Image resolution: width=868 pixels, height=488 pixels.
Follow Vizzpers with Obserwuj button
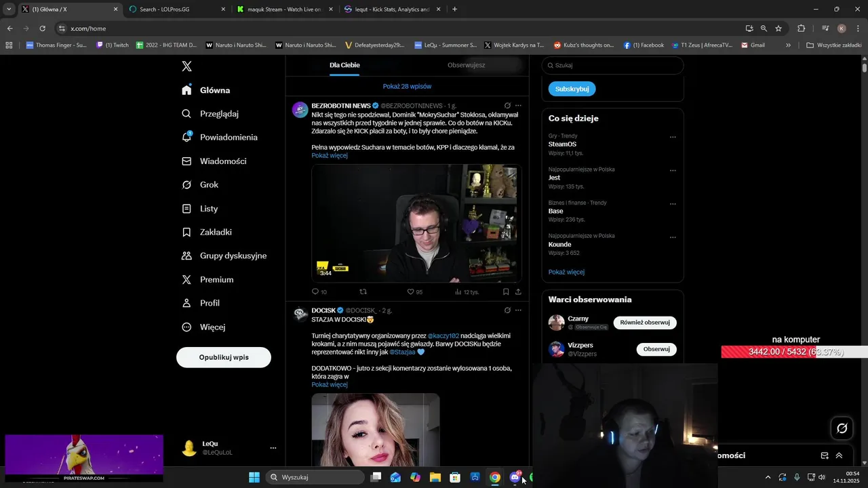656,350
